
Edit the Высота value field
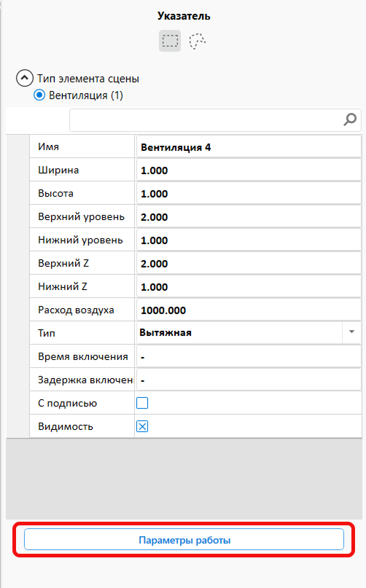point(249,194)
